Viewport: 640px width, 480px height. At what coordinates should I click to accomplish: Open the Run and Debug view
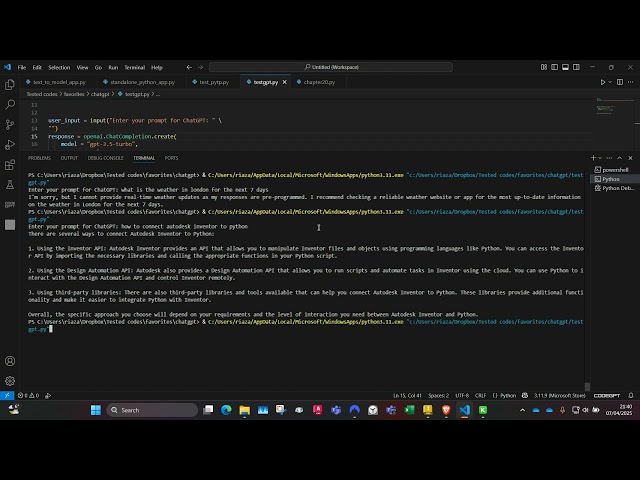(x=10, y=144)
